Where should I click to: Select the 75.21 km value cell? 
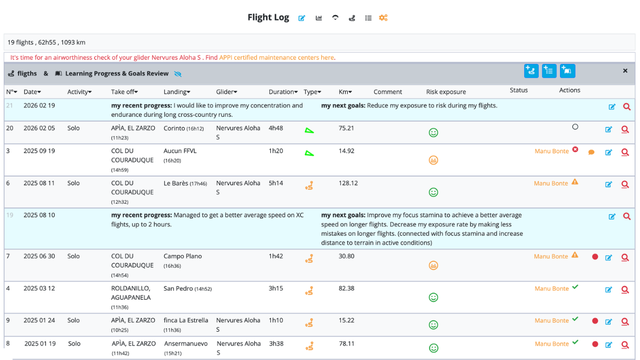point(346,128)
